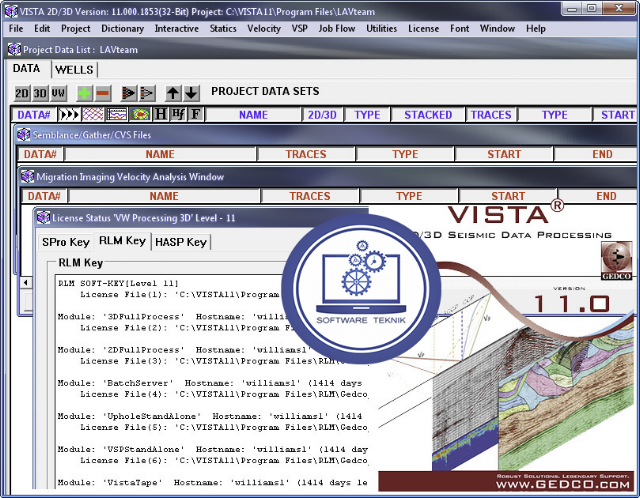The height and width of the screenshot is (498, 640).
Task: Click the Module 'VSPStandAlone' license line
Action: 213,449
